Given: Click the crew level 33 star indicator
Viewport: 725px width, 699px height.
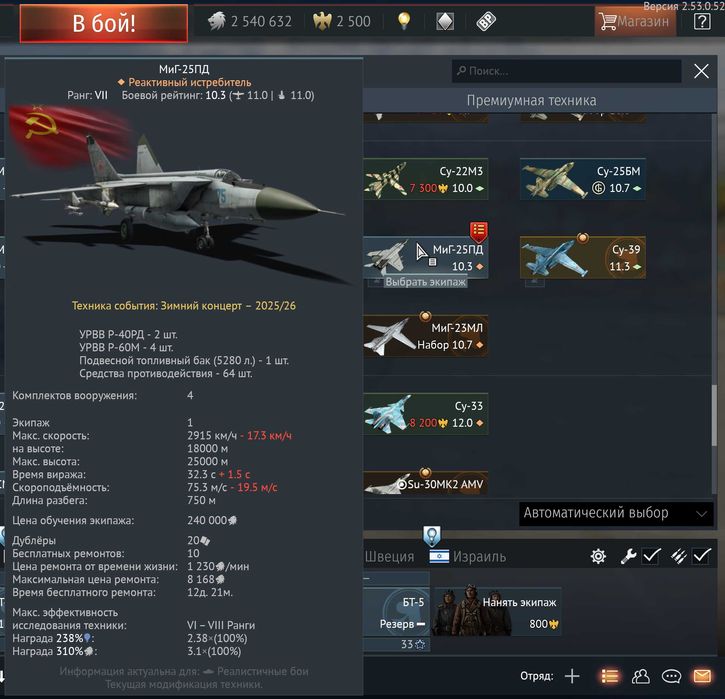Looking at the screenshot, I should pyautogui.click(x=413, y=644).
